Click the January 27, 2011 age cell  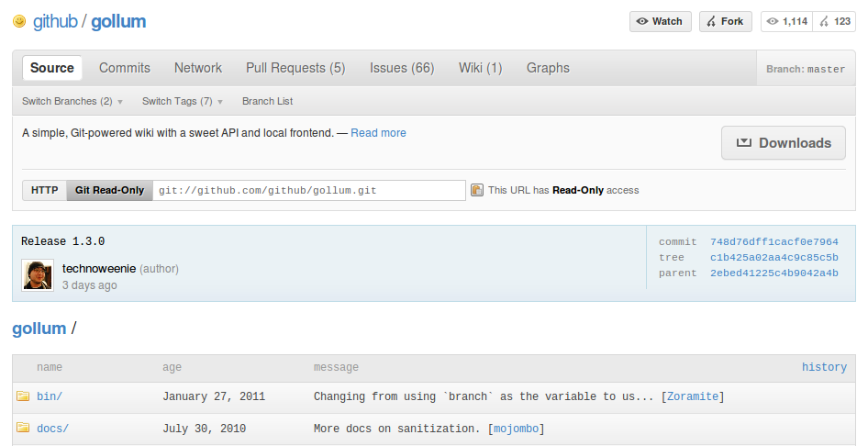(214, 396)
